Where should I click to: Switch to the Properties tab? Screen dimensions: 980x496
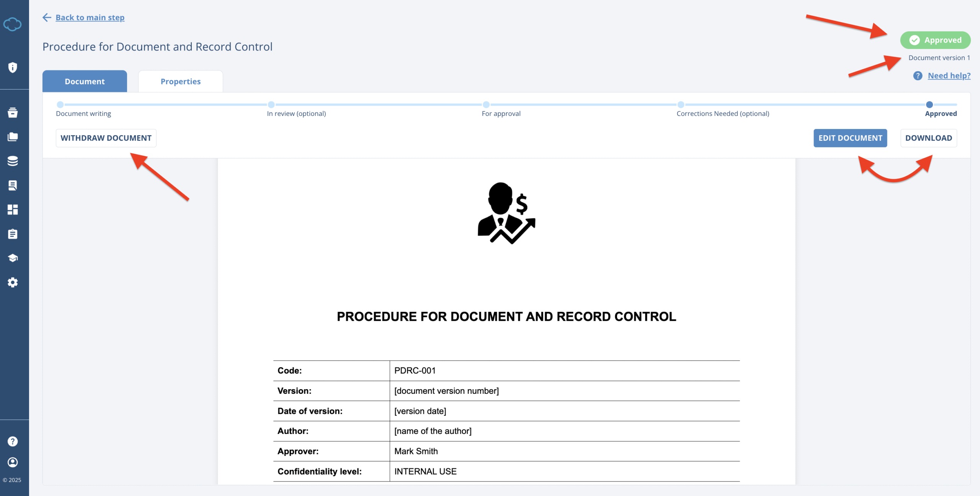pyautogui.click(x=180, y=81)
